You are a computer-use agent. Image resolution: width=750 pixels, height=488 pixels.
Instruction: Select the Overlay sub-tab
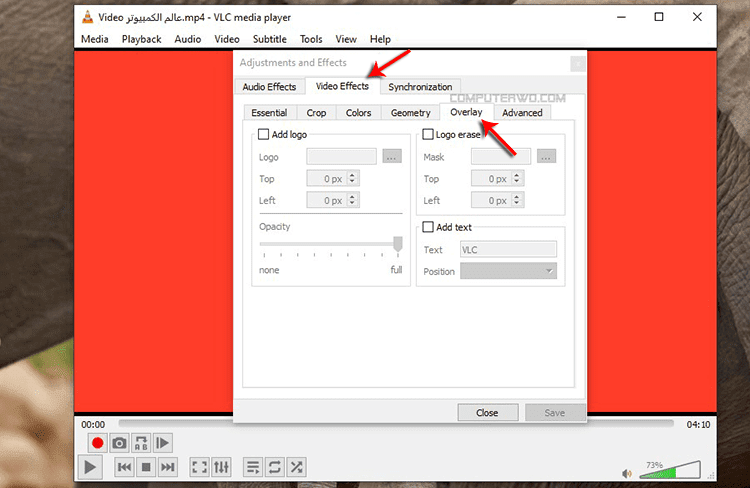click(x=466, y=112)
